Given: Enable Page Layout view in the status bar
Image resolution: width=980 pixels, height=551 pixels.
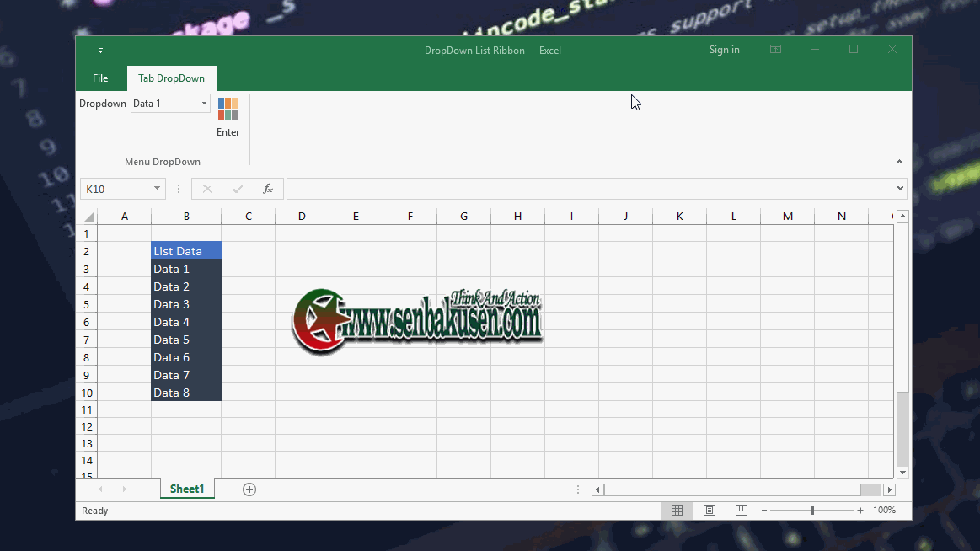Looking at the screenshot, I should tap(709, 510).
